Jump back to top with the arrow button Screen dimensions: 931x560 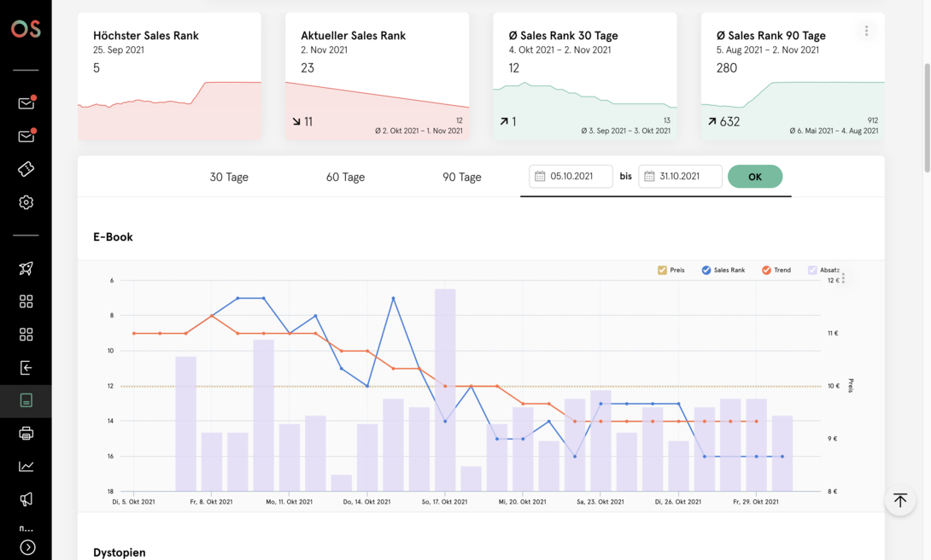click(900, 500)
